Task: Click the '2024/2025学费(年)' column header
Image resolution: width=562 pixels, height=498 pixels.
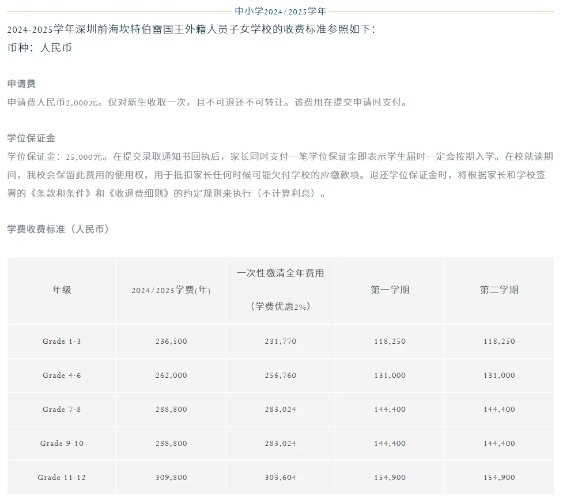Action: (x=171, y=290)
